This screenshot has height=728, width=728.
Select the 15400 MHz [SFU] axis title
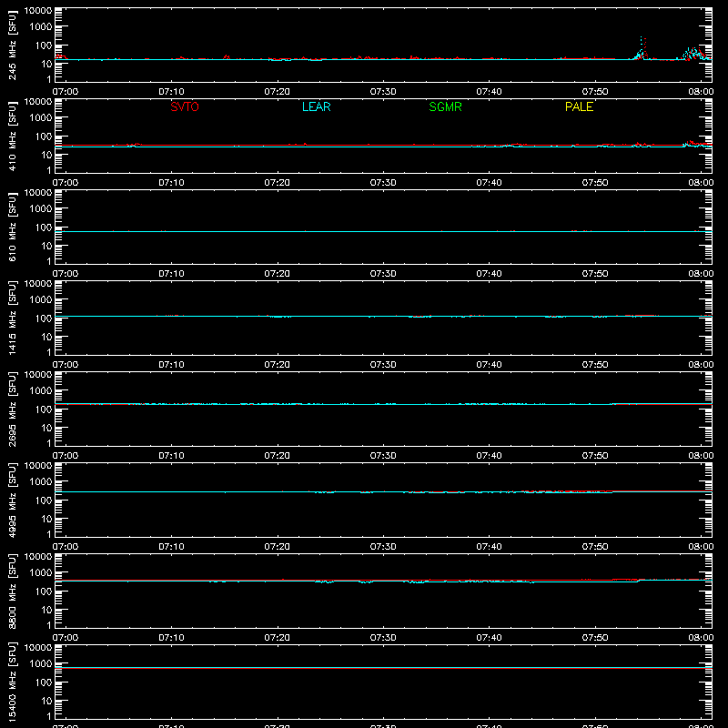coord(12,682)
